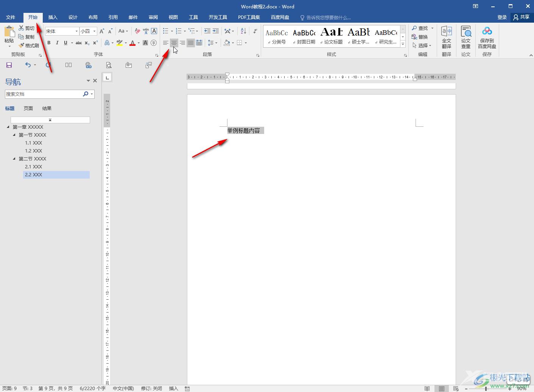Align text to the left
Screen dimensions: 534x392
pos(166,43)
